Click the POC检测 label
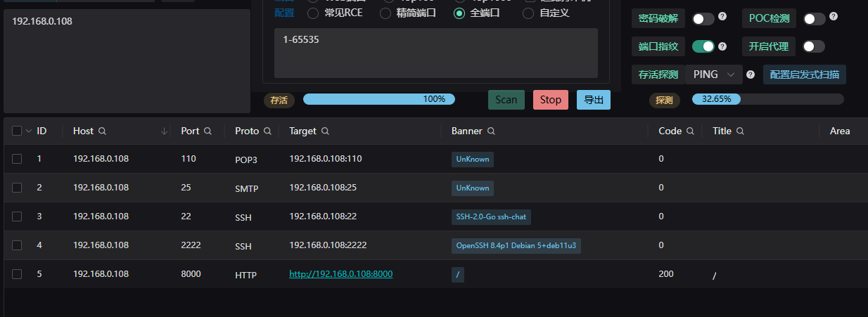This screenshot has width=868, height=317. point(769,19)
